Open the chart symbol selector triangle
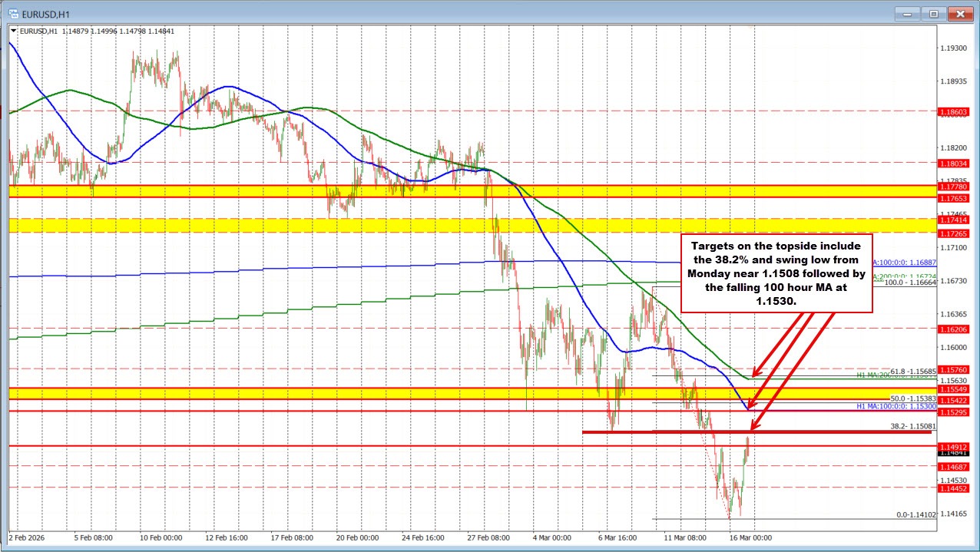980x552 pixels. point(14,31)
